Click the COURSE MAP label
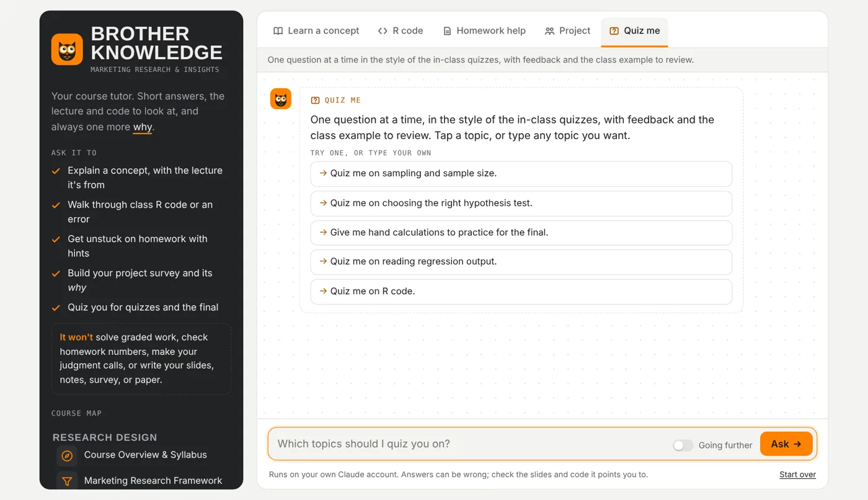Viewport: 868px width, 500px height. [x=76, y=413]
